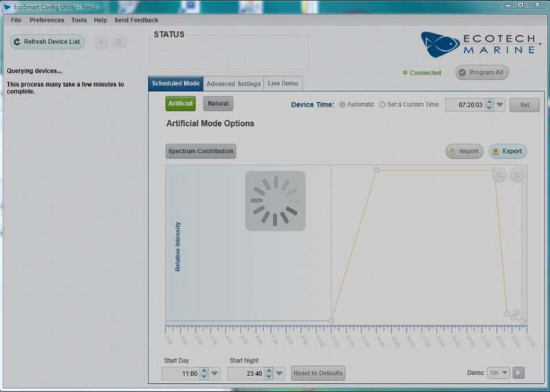
Task: Open the Advanced Settings tab
Action: tap(234, 84)
